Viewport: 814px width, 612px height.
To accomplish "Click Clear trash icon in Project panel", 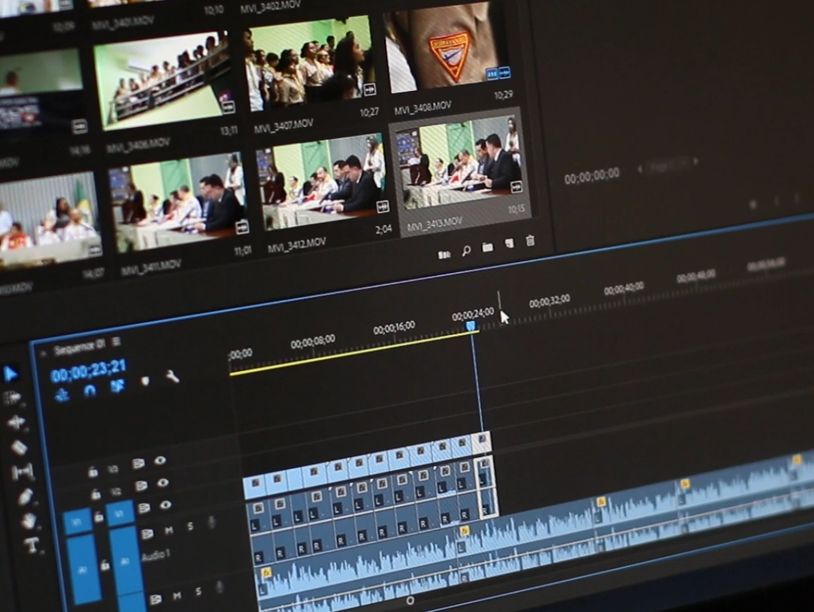I will coord(530,240).
